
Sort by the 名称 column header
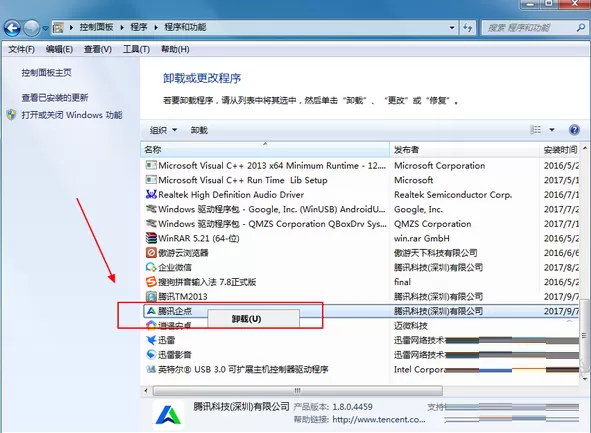pos(265,150)
